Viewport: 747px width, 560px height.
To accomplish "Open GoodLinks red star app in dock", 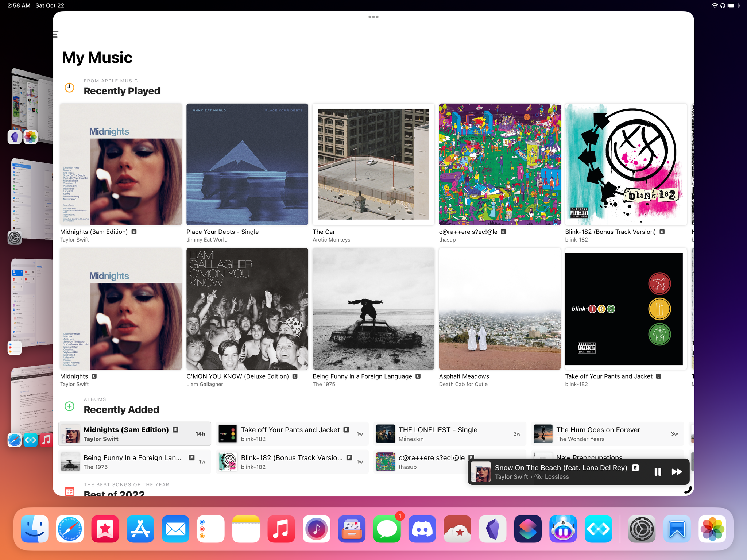I will [105, 529].
